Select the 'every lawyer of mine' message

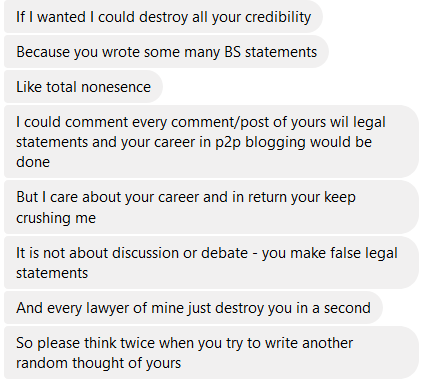[193, 307]
